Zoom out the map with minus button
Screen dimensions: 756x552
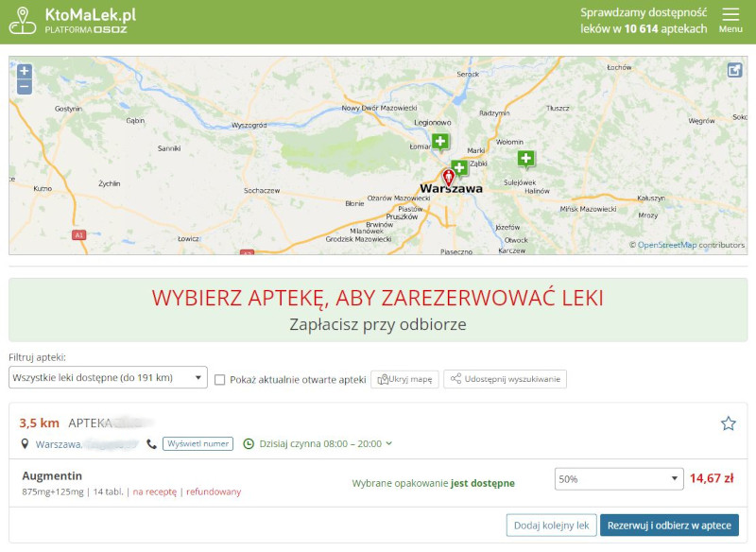pos(25,87)
